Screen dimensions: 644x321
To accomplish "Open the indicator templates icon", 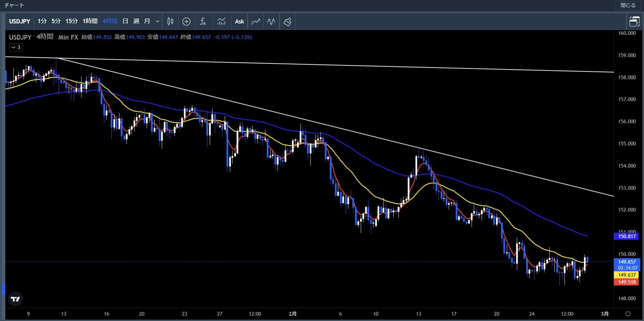I will tap(221, 21).
